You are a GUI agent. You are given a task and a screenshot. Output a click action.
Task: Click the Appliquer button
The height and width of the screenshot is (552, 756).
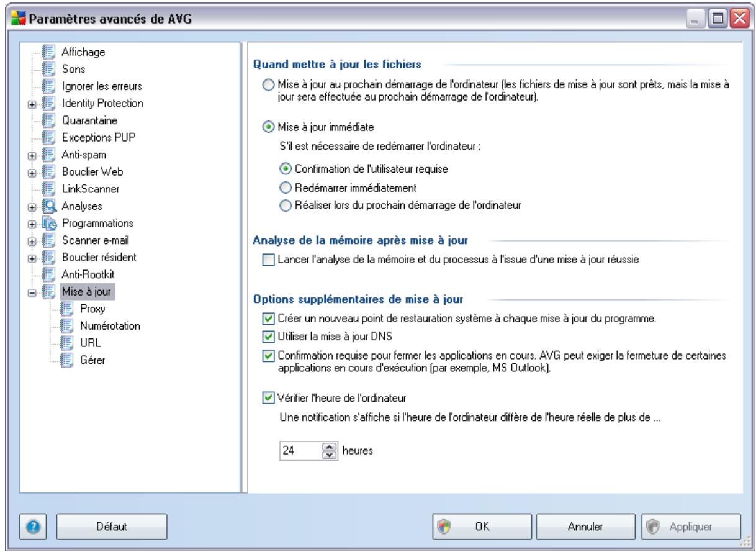[690, 526]
